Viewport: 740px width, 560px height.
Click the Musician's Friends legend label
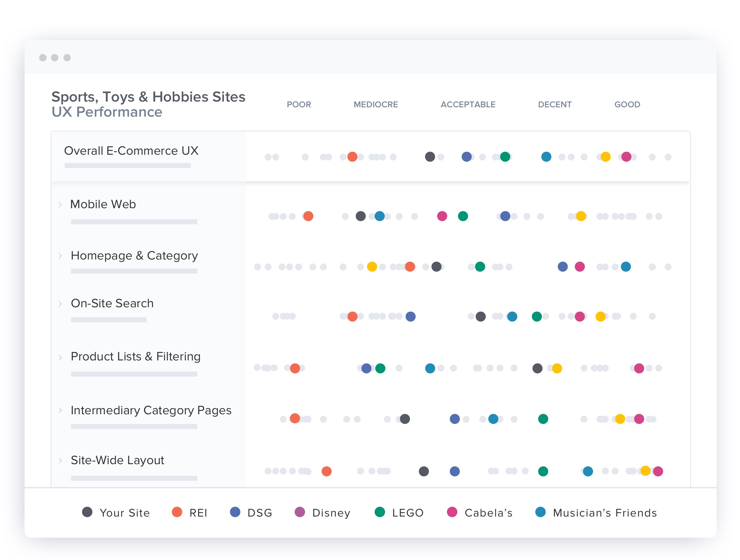tap(605, 513)
